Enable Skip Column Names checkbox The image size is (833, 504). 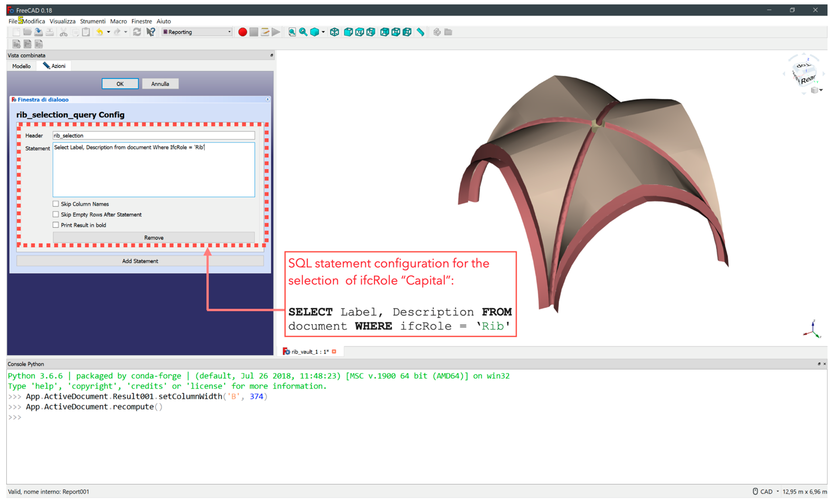(x=56, y=204)
